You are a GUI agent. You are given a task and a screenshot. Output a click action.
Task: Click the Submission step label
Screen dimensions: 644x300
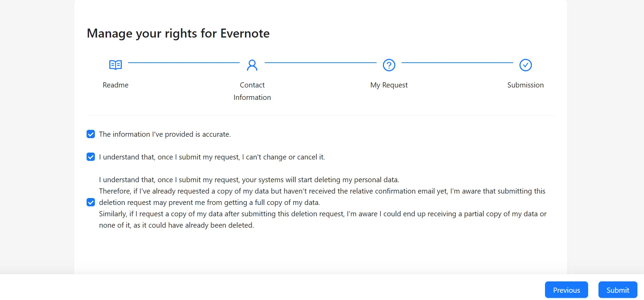525,85
